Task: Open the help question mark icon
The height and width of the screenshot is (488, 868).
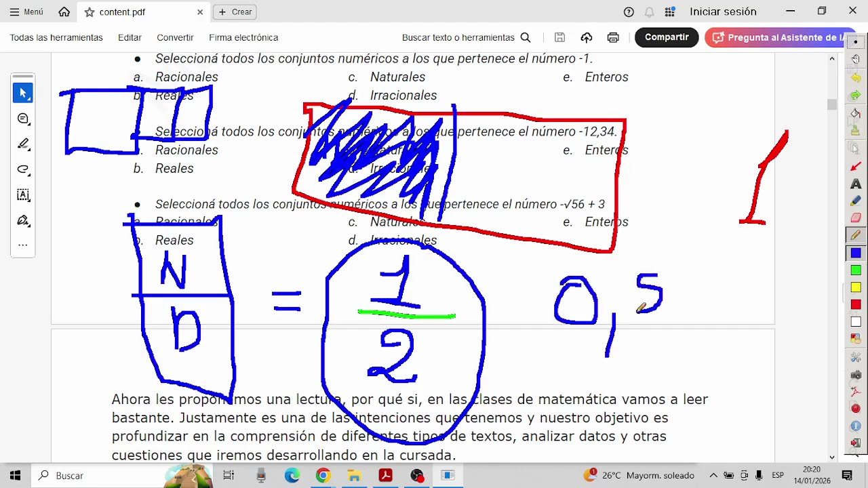Action: (x=629, y=12)
